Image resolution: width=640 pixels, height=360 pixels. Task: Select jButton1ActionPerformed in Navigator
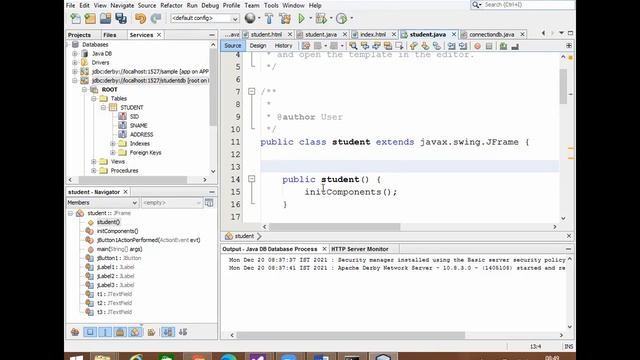149,240
